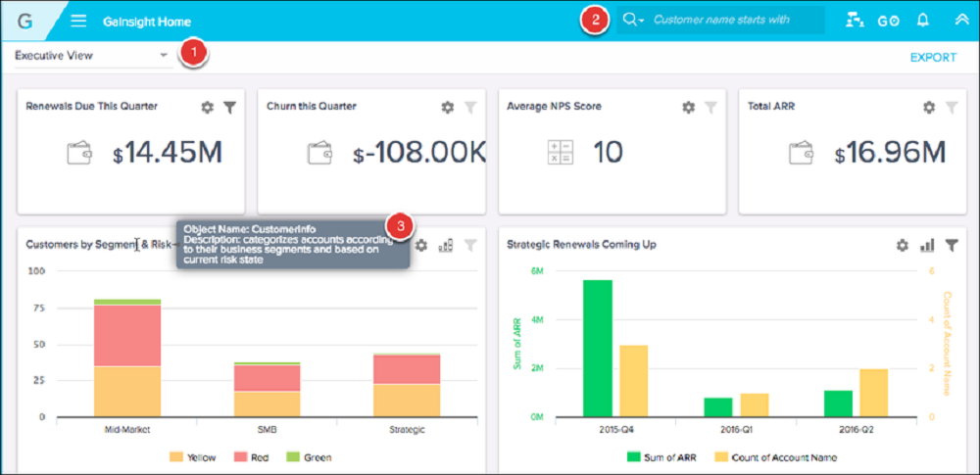
Task: Open settings gear for Average NPS Score
Action: click(688, 108)
